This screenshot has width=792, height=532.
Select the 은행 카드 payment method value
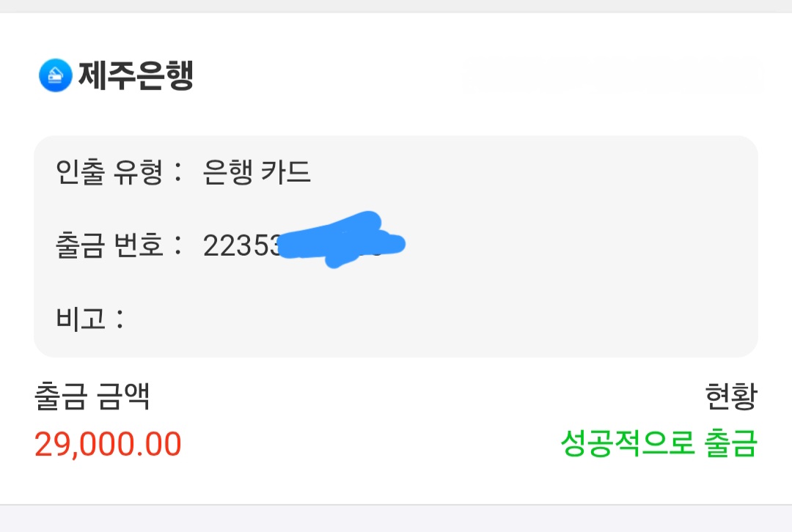[257, 174]
